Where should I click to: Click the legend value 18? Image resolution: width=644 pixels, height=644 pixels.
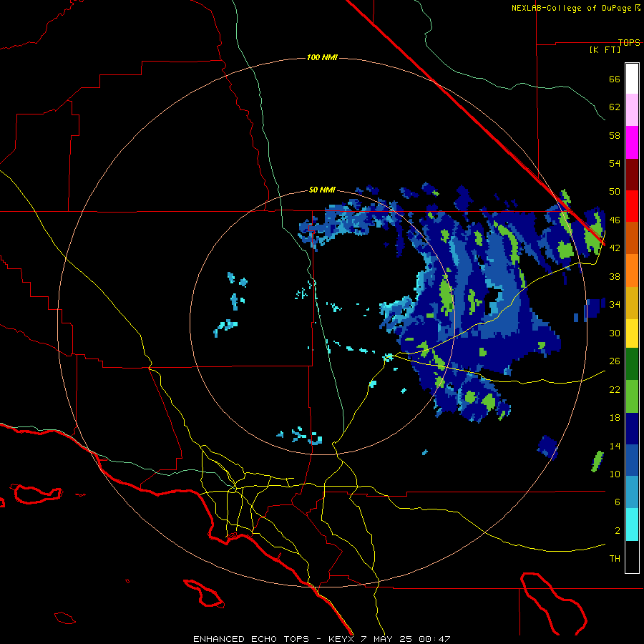pos(615,418)
